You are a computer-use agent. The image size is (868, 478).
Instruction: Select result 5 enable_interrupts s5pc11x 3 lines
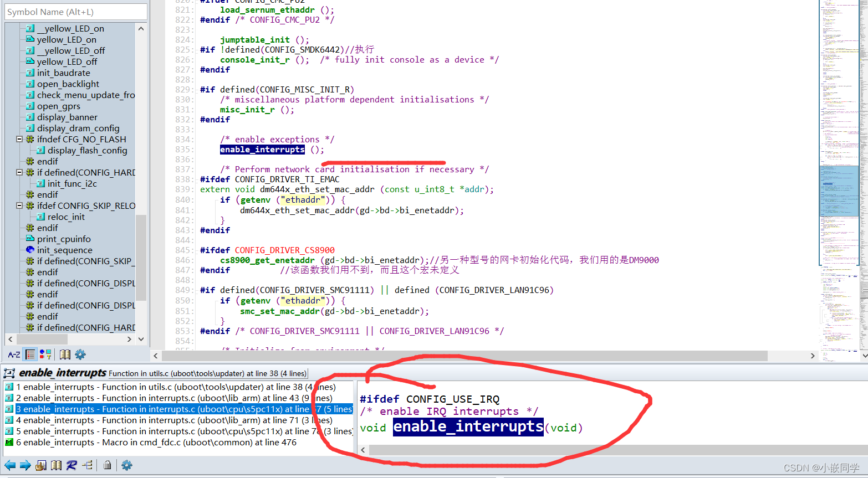coord(178,431)
